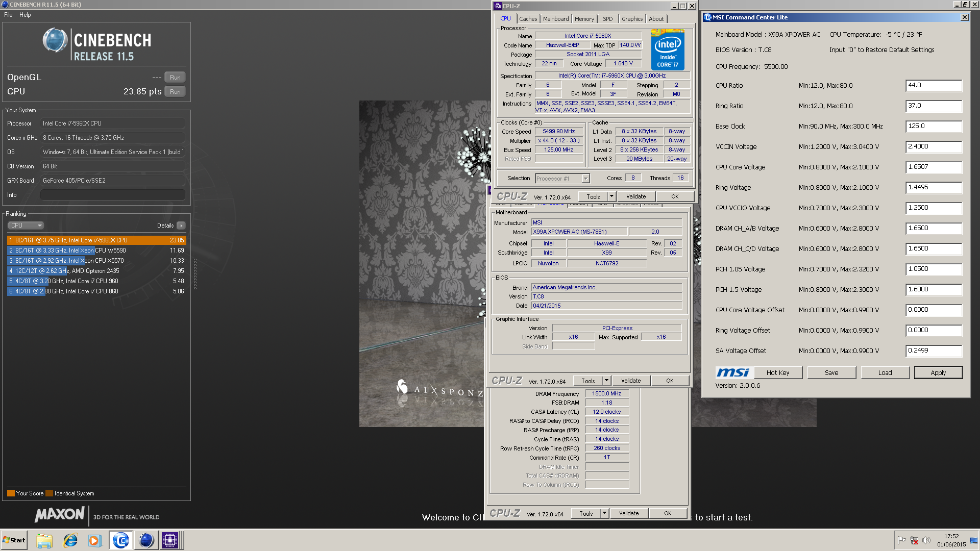Click the Identical System legend swatch
The height and width of the screenshot is (551, 980).
coord(49,493)
